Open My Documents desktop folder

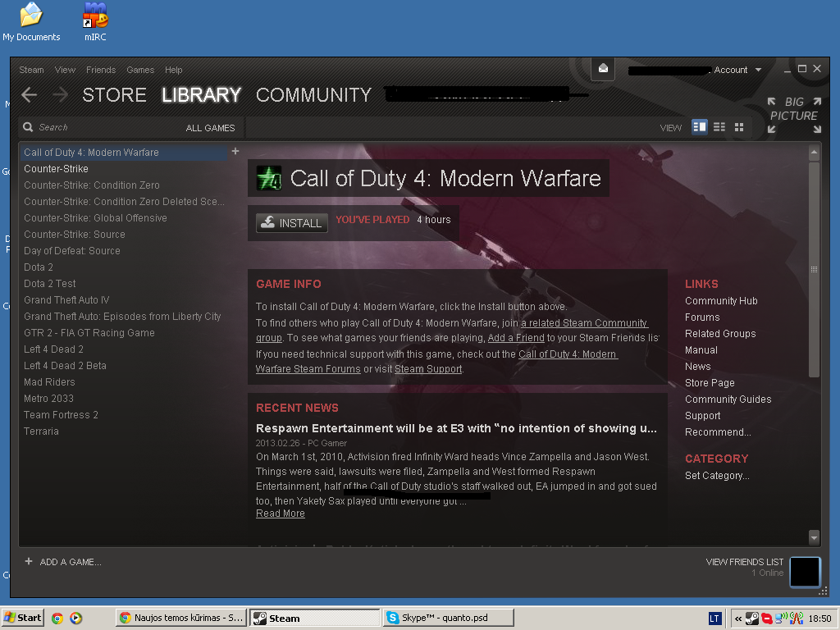(31, 21)
